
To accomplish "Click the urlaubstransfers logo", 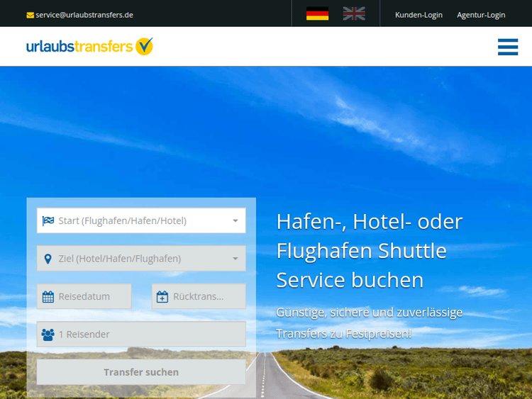I will [89, 46].
